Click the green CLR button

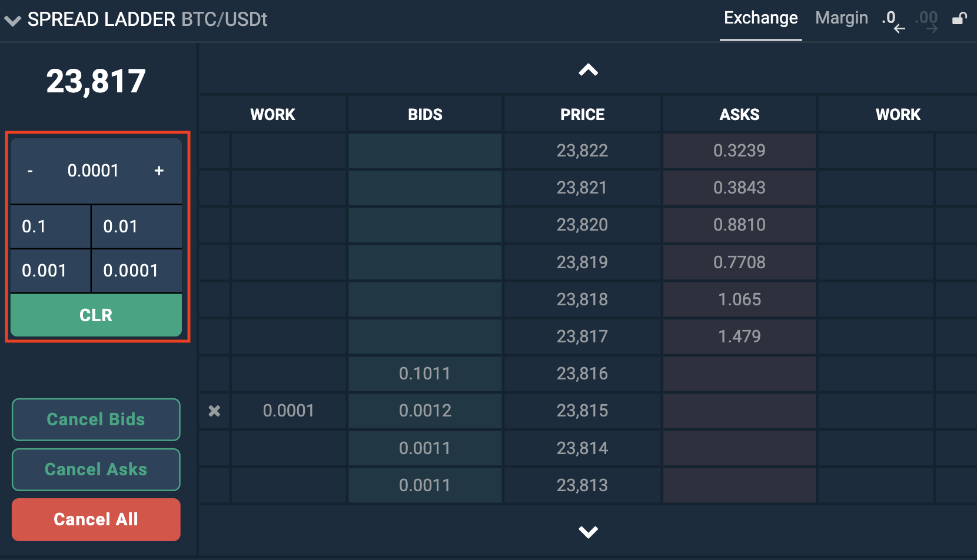click(x=95, y=315)
